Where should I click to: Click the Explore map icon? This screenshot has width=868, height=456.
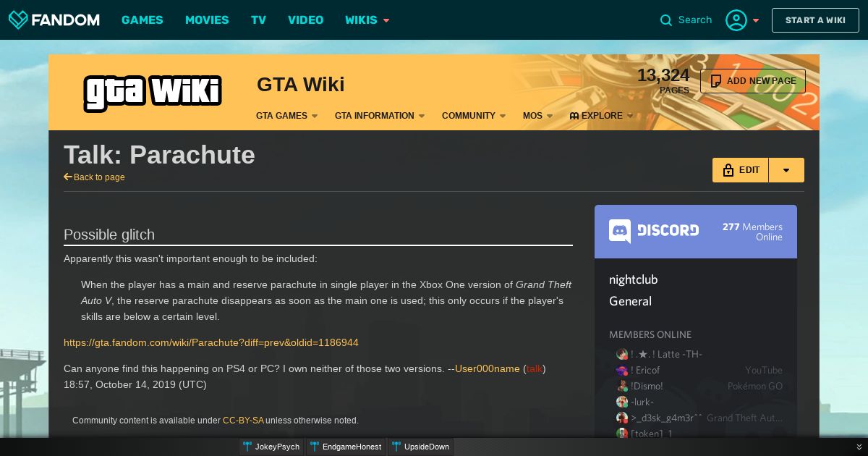point(574,116)
